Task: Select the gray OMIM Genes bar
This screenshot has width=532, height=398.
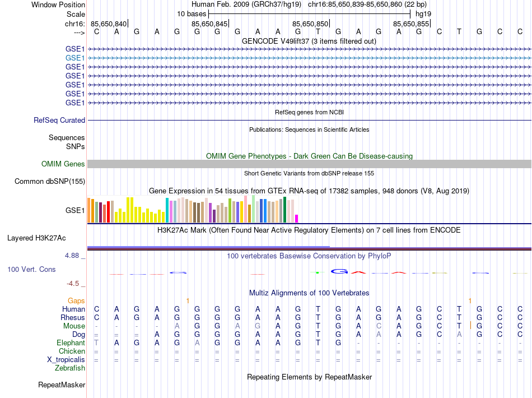Action: point(309,164)
